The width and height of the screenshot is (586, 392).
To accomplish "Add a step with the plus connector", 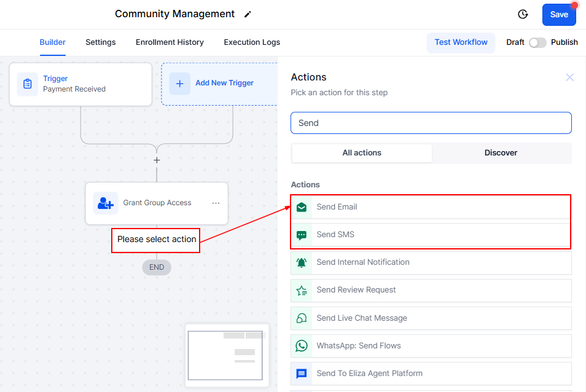I will click(x=157, y=160).
